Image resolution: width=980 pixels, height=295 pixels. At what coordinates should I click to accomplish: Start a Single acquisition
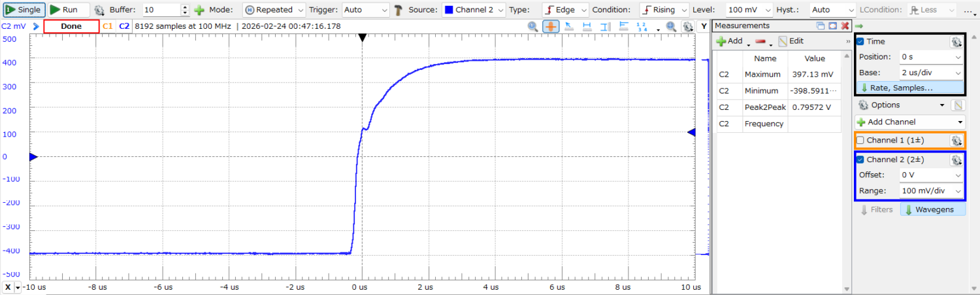(x=24, y=10)
